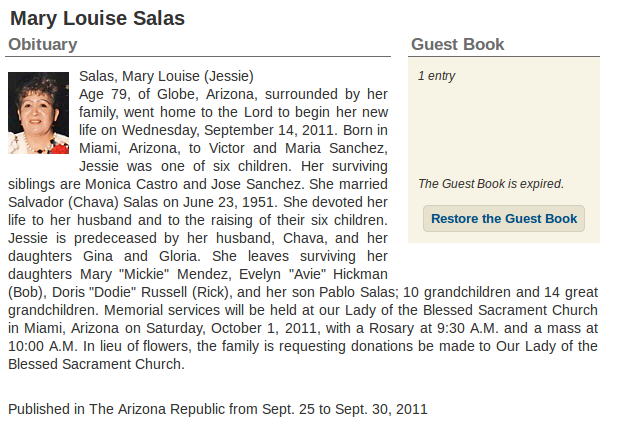
Task: Select the Mary Louise Salas page title
Action: tap(97, 18)
